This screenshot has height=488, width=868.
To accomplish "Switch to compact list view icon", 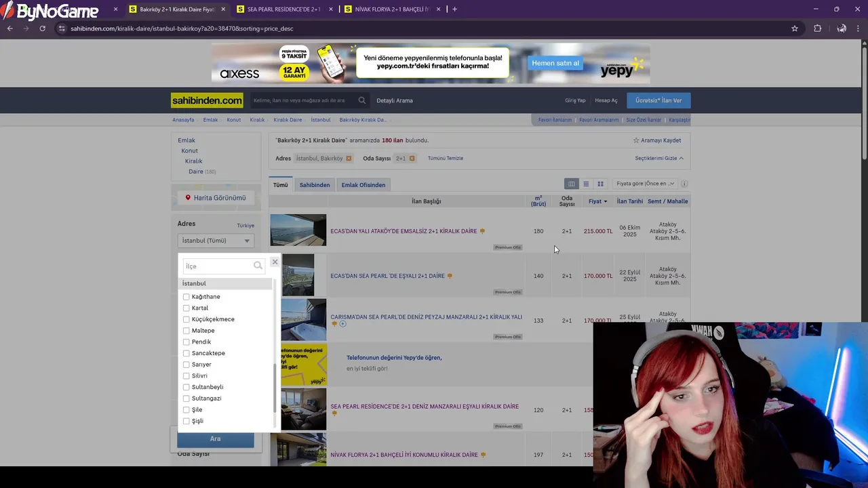I will coord(586,184).
